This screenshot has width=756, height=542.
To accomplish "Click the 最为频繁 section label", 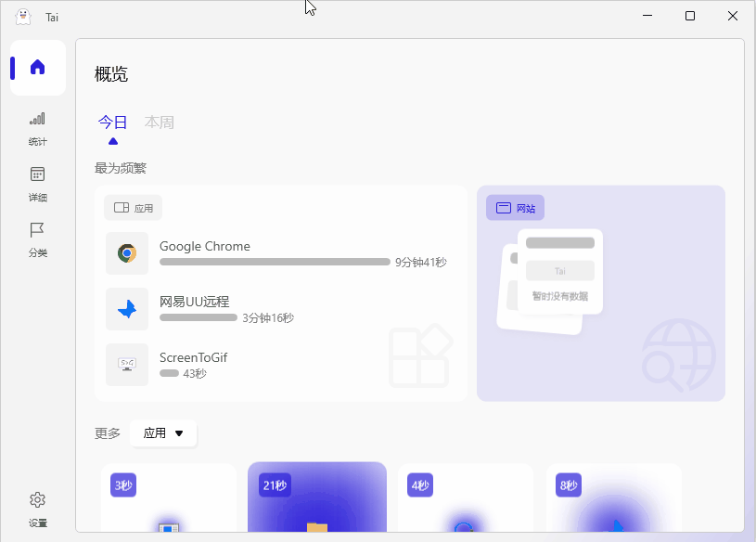I will pos(121,168).
